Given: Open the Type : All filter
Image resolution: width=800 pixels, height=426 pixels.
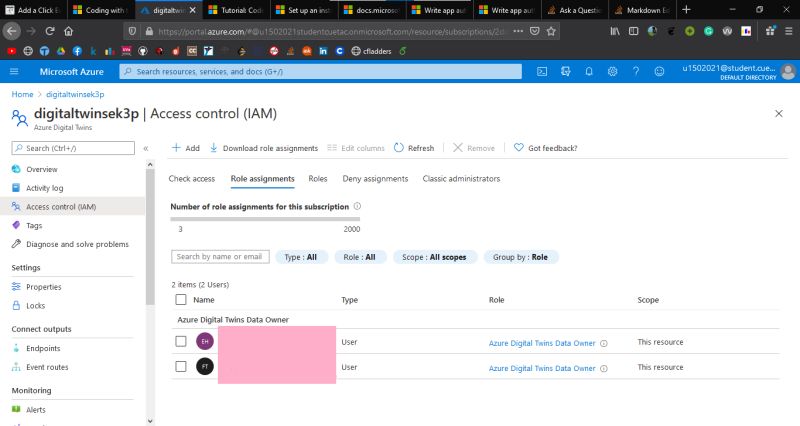Looking at the screenshot, I should point(301,257).
